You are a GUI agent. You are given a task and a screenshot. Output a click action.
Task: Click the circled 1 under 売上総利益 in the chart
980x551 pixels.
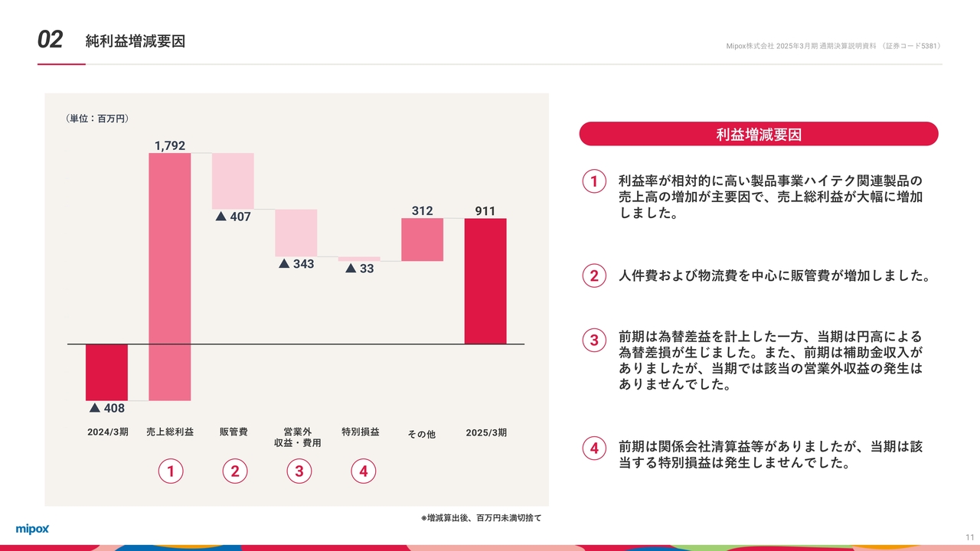(x=171, y=472)
